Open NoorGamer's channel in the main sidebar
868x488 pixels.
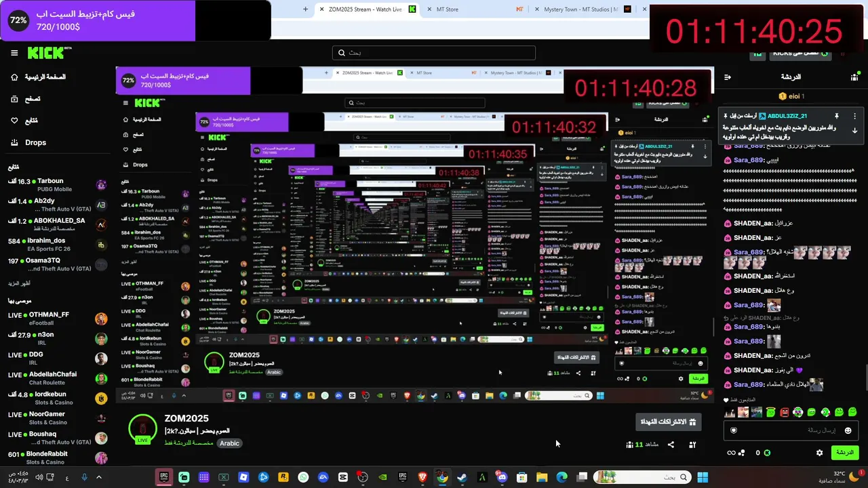57,418
